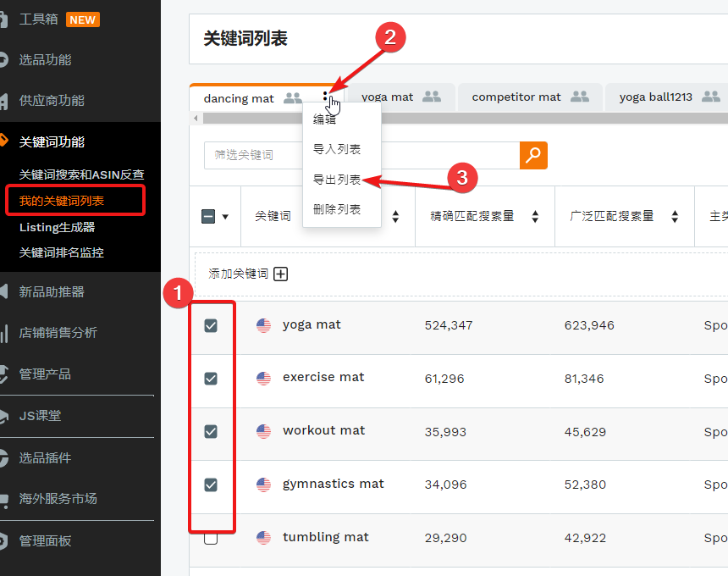This screenshot has width=728, height=576.
Task: Go to Listing生成器 in the sidebar
Action: 57,227
